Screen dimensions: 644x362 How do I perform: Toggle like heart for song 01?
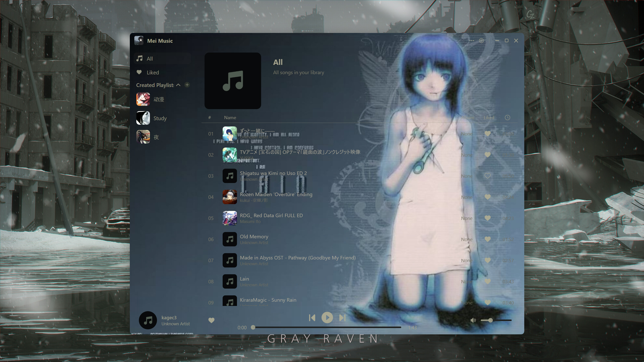[x=488, y=134]
